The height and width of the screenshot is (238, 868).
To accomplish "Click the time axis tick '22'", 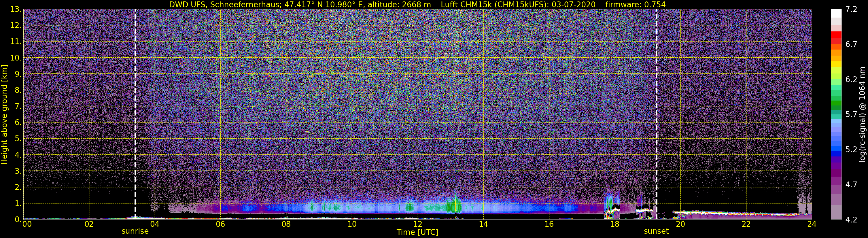I will (746, 224).
